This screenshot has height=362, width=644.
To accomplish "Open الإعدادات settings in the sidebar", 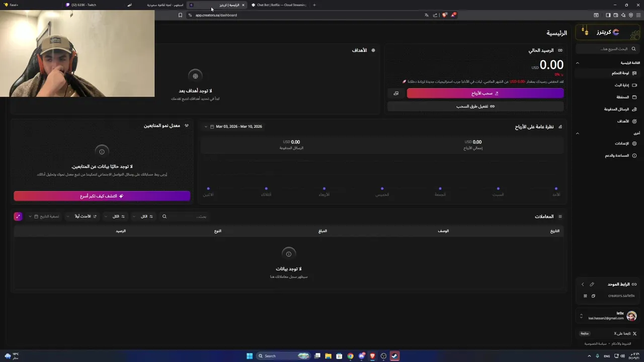I will click(x=607, y=143).
